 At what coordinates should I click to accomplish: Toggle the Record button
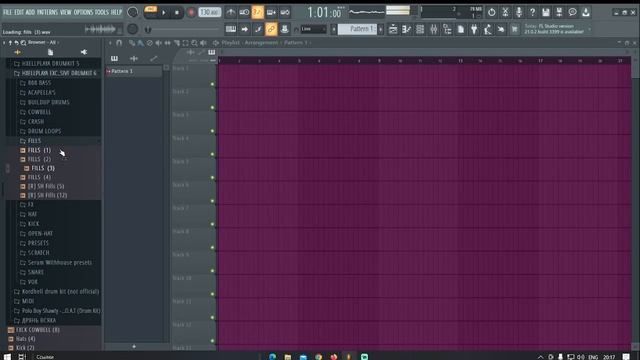pyautogui.click(x=191, y=12)
